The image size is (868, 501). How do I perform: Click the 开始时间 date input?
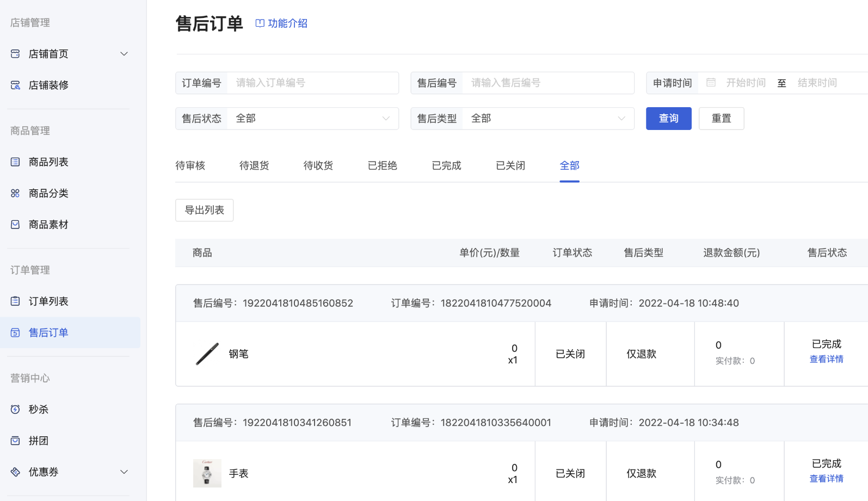coord(746,83)
